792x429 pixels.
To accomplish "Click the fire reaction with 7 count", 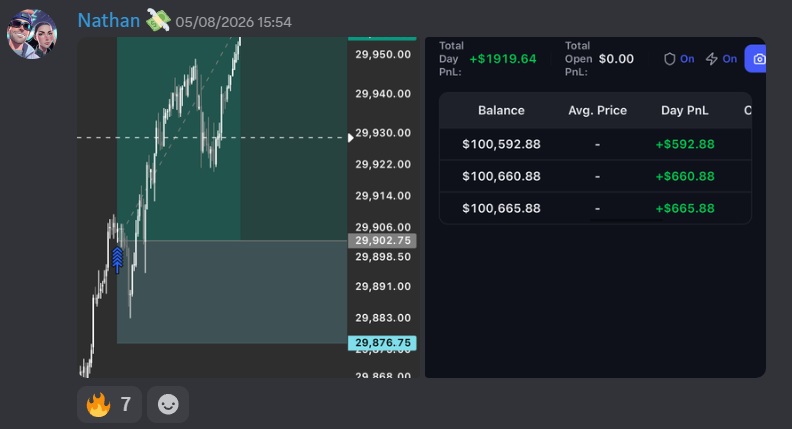I will pos(109,404).
